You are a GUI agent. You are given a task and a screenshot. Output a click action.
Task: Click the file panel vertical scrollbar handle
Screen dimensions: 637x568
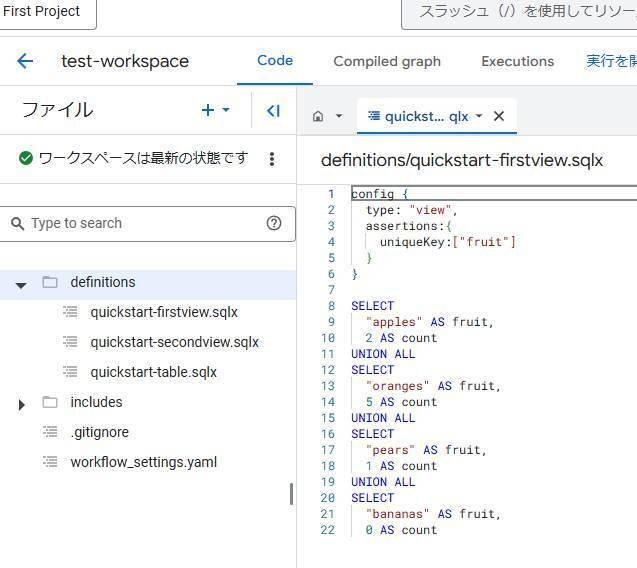coord(291,494)
